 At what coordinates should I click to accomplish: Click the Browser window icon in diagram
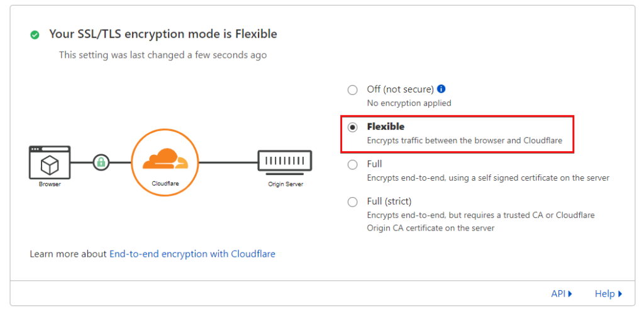[x=50, y=162]
